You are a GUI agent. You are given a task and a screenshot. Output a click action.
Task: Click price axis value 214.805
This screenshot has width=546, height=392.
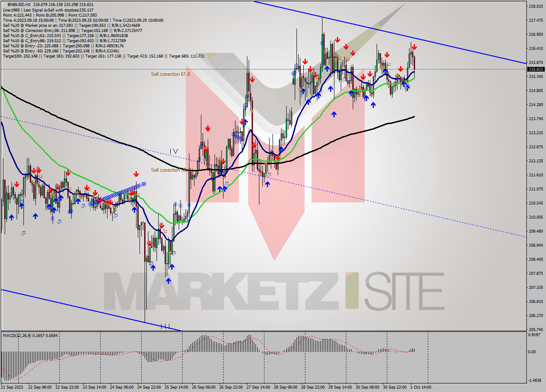535,91
